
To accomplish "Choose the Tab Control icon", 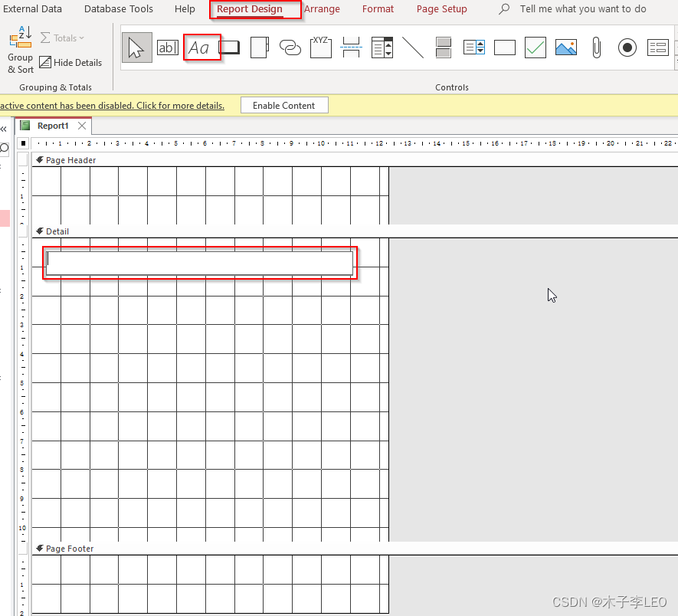I will pyautogui.click(x=260, y=48).
